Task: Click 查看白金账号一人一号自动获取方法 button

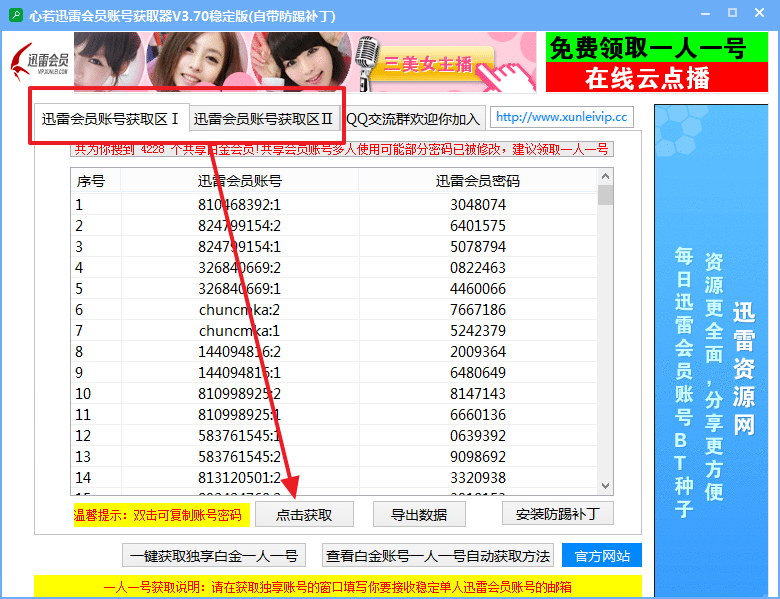Action: [x=438, y=556]
